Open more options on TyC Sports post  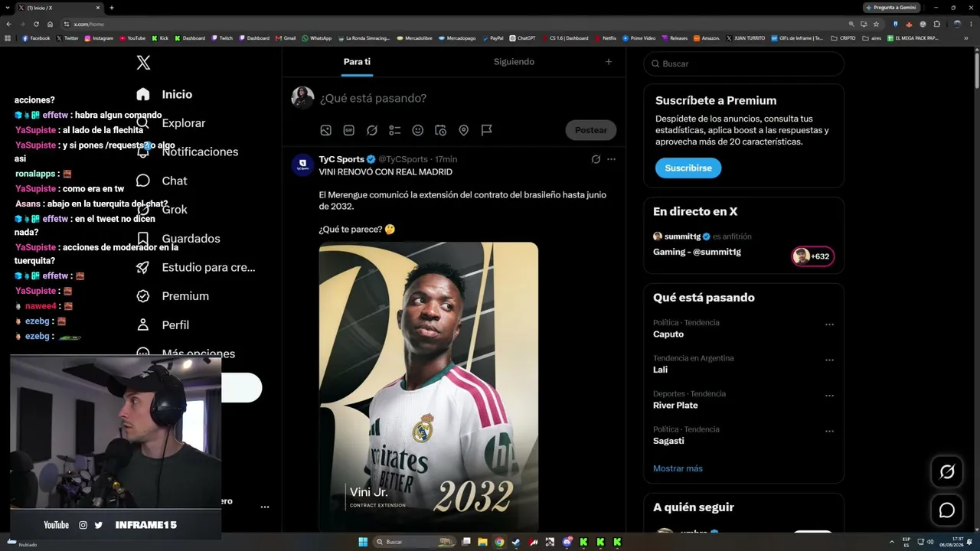(x=611, y=159)
